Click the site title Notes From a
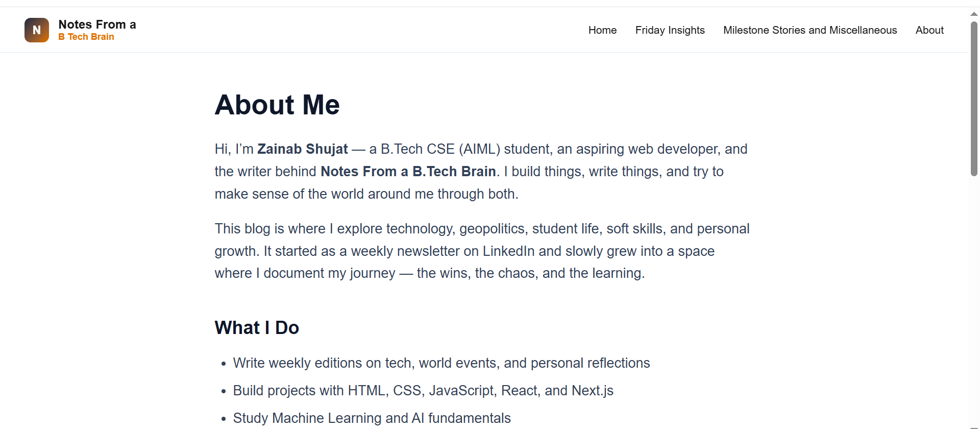 point(97,24)
